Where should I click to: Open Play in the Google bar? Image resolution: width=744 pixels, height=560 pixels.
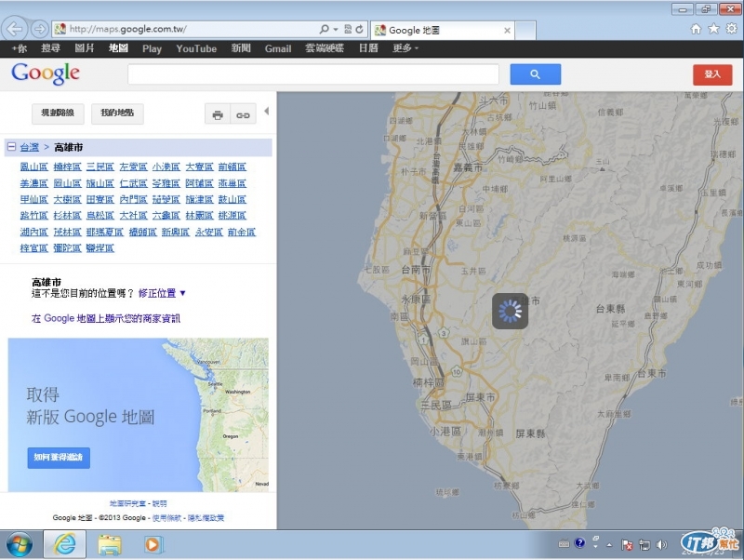152,48
